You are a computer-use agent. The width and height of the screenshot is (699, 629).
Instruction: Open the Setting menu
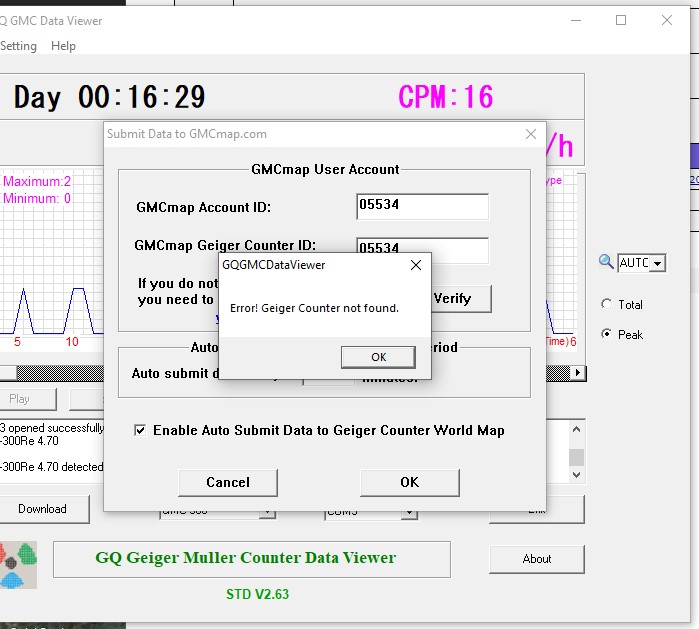(18, 46)
